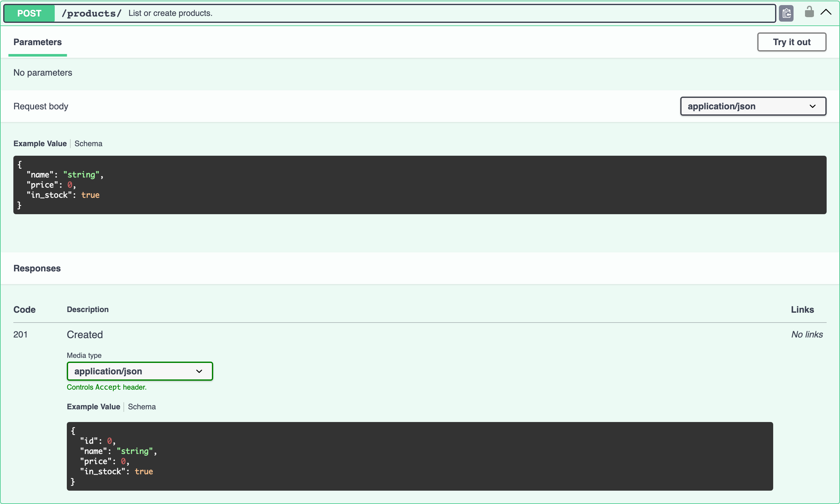The height and width of the screenshot is (504, 840).
Task: Click the Parameters tab heading
Action: click(38, 42)
